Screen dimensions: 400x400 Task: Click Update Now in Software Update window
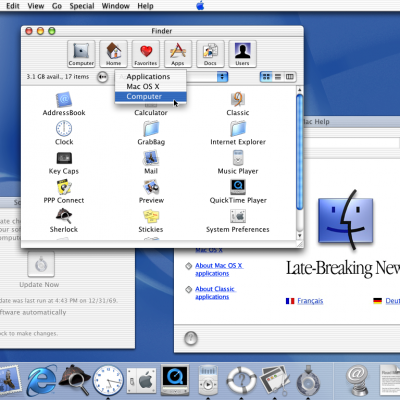click(x=41, y=265)
